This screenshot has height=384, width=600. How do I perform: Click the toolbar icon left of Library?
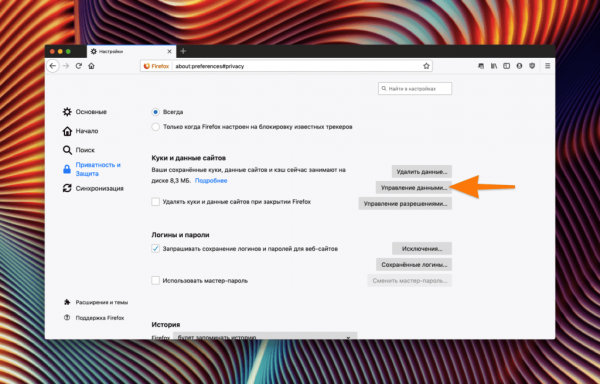click(481, 66)
